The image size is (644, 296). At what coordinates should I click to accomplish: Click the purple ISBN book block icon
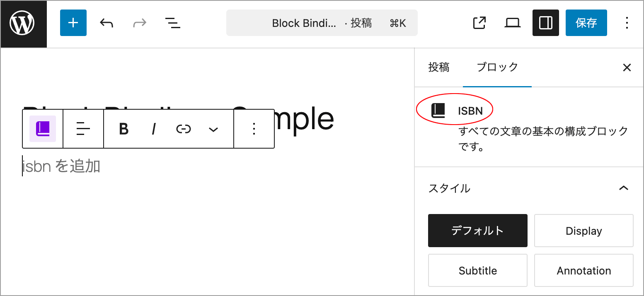[x=43, y=129]
